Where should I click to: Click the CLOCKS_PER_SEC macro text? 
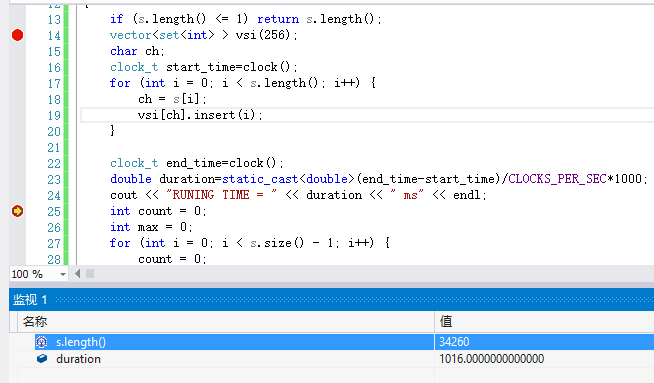(557, 179)
